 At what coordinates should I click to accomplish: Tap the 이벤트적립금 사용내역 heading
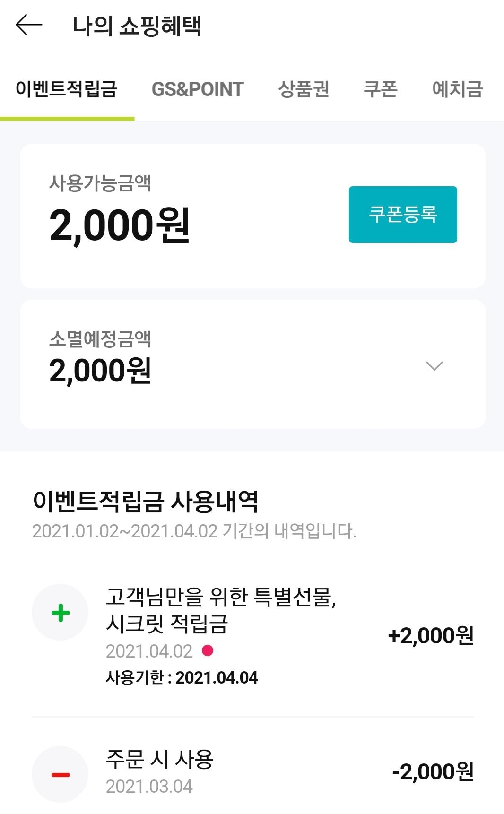point(145,501)
